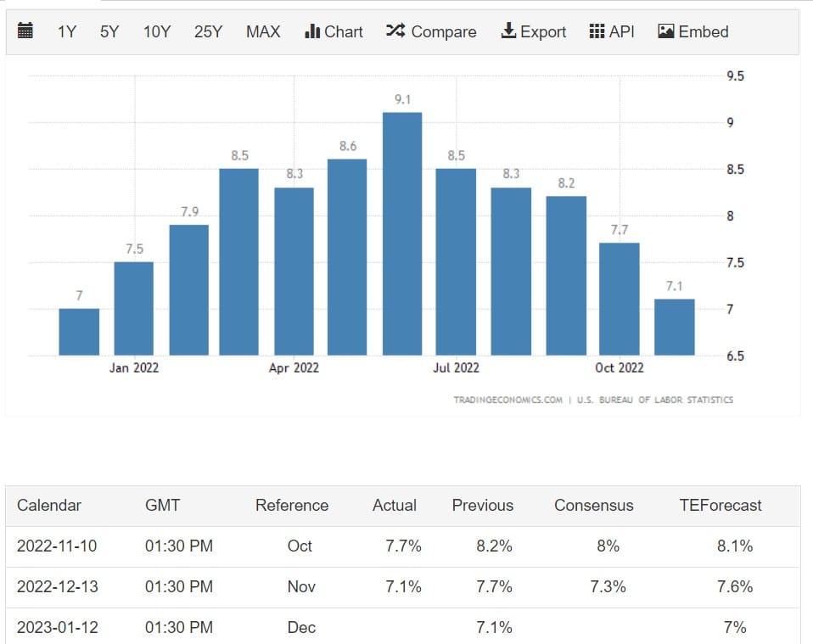Click the 9.1 peak bar

click(x=402, y=233)
